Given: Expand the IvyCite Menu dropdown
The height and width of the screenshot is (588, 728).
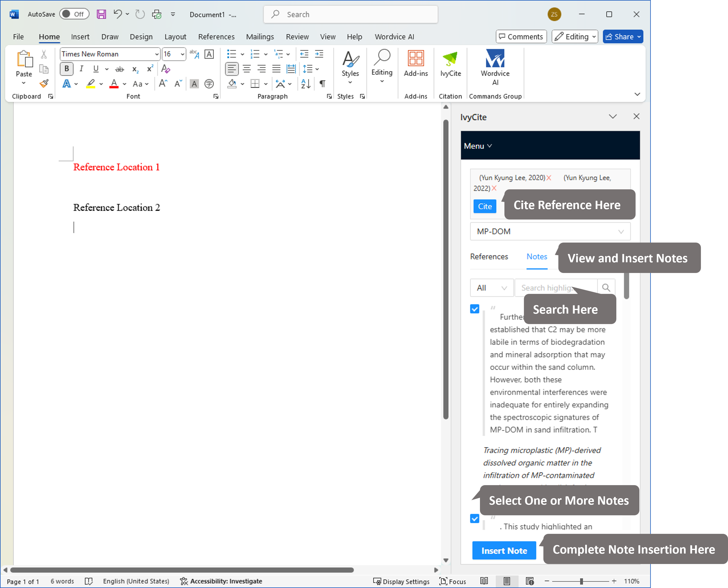Looking at the screenshot, I should [x=478, y=146].
